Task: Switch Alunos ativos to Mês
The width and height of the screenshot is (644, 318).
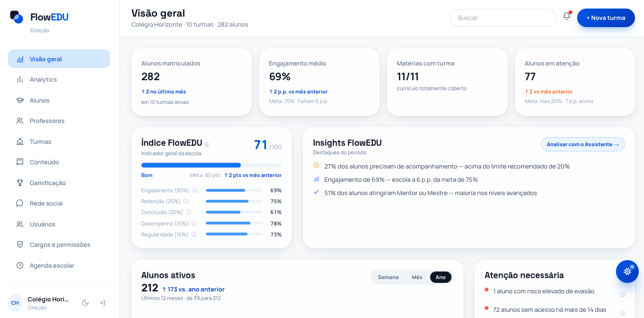Action: pos(417,277)
